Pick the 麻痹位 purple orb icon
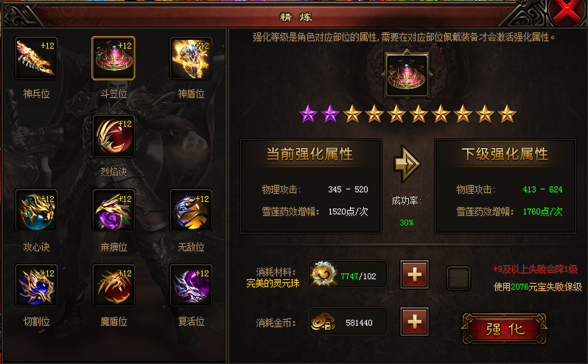The image size is (588, 364). [113, 210]
